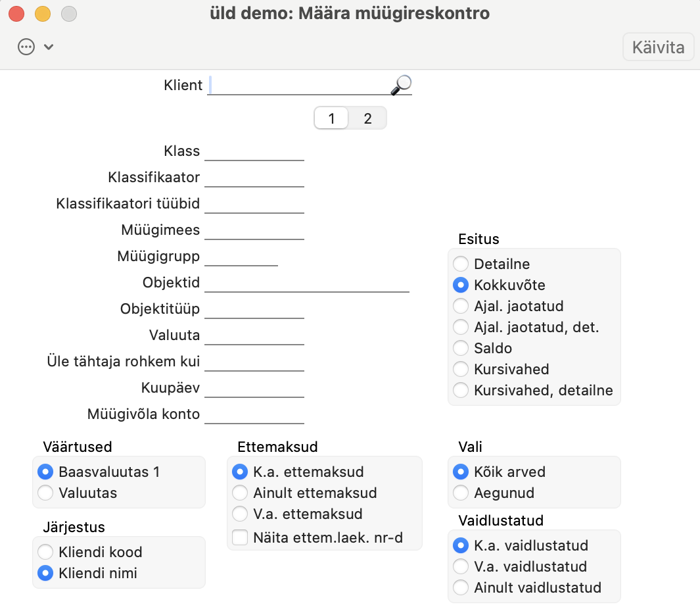Open the circled ellipsis actions menu

point(26,47)
